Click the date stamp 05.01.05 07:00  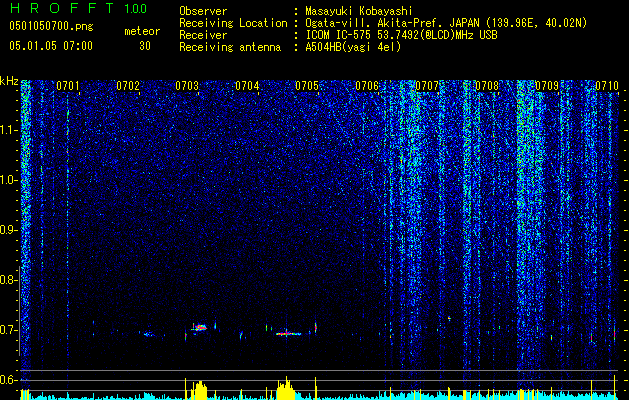coord(51,46)
